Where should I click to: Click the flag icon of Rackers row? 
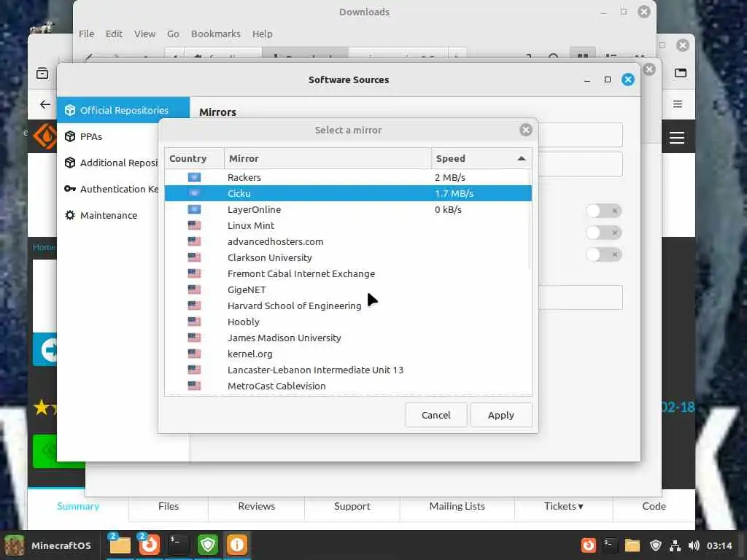point(194,177)
